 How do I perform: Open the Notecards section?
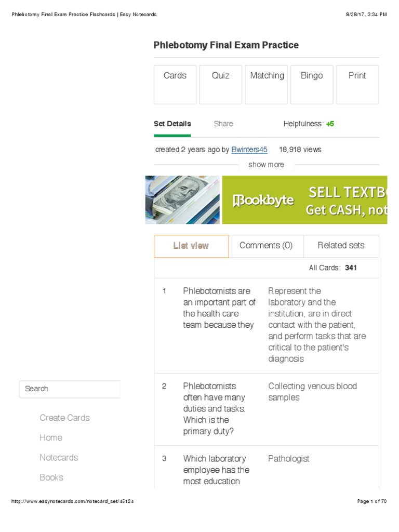click(x=59, y=458)
